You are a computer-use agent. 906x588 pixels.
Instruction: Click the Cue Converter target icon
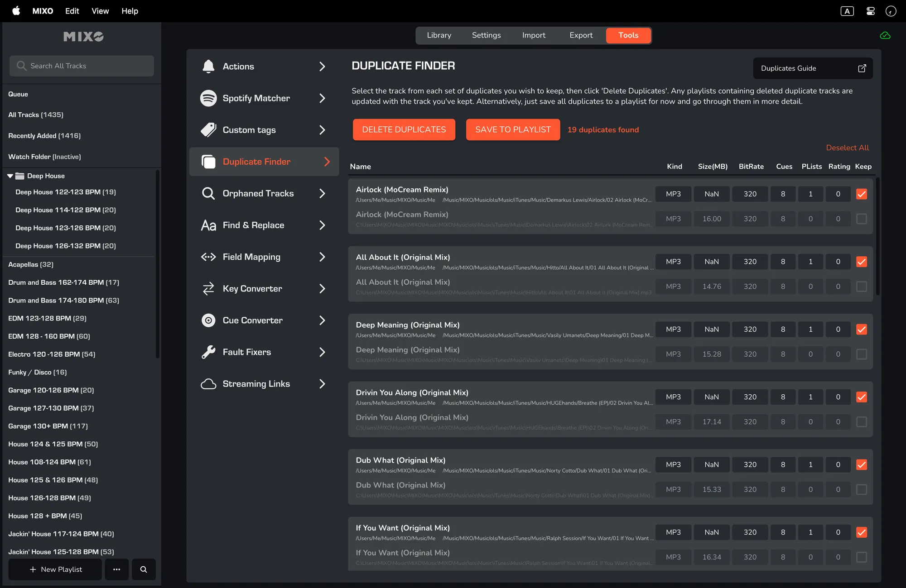click(x=208, y=320)
